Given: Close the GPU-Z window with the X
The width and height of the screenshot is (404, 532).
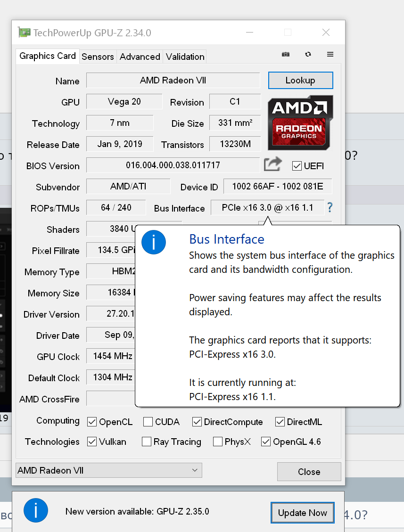Looking at the screenshot, I should tap(326, 32).
